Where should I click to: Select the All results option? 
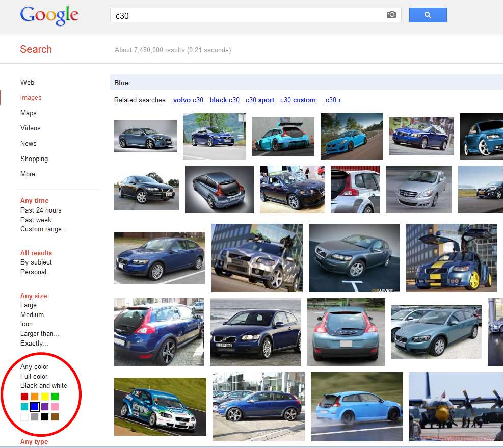pyautogui.click(x=36, y=253)
